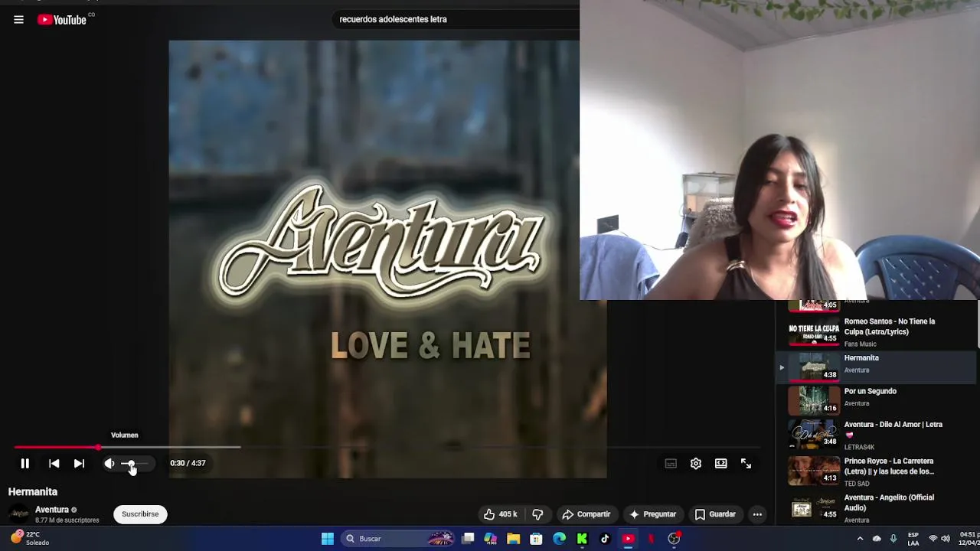
Task: Open the OBS Studio taskbar icon
Action: (x=674, y=539)
